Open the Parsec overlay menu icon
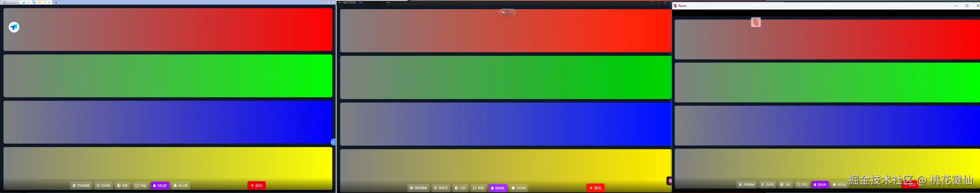This screenshot has height=193, width=980. (756, 22)
